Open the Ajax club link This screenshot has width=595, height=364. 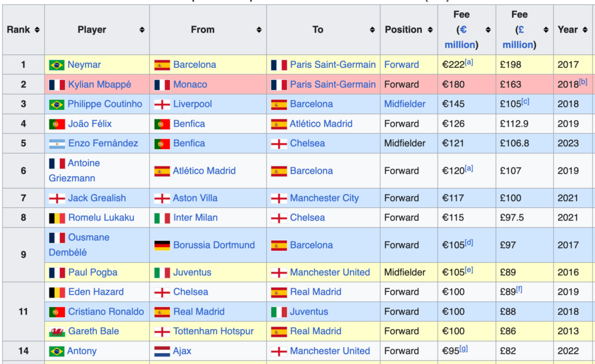pos(182,351)
